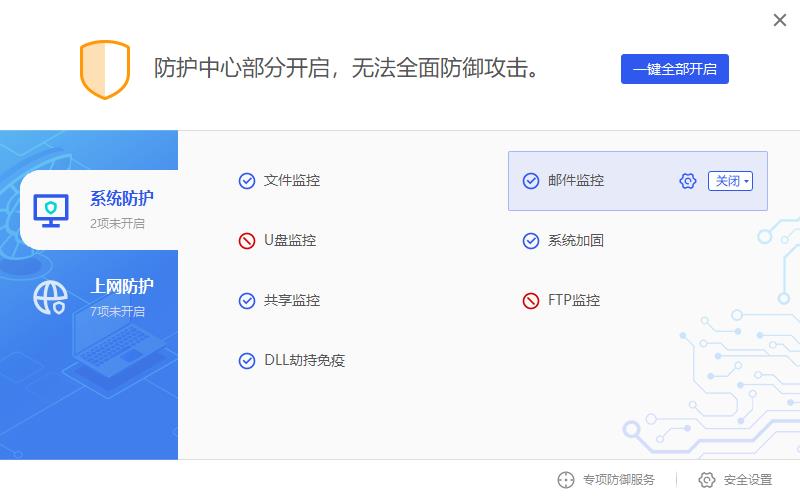Image resolution: width=800 pixels, height=500 pixels.
Task: Click the 系统防护 monitor shield icon
Action: [x=48, y=208]
